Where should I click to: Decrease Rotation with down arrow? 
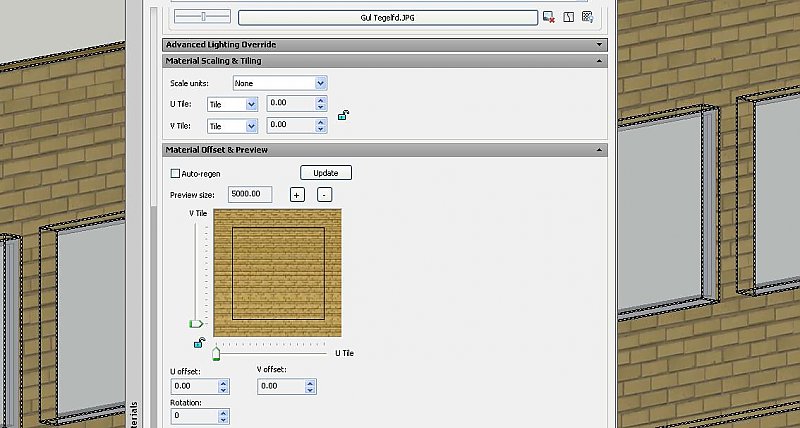point(223,419)
